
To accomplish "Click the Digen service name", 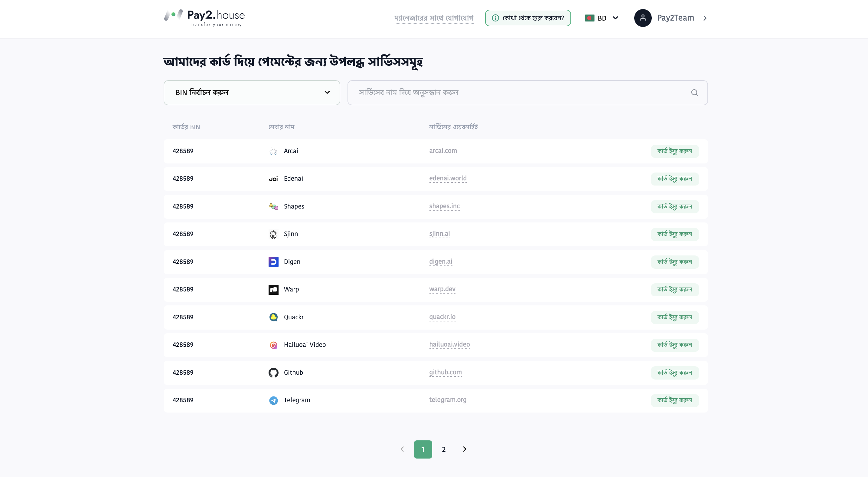I will (292, 262).
